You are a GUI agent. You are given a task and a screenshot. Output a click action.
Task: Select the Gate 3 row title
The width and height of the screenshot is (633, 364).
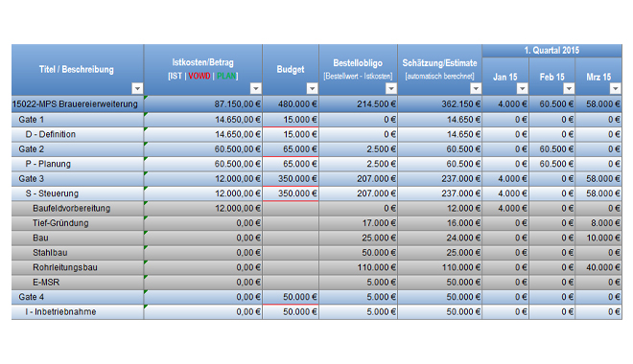pos(31,178)
